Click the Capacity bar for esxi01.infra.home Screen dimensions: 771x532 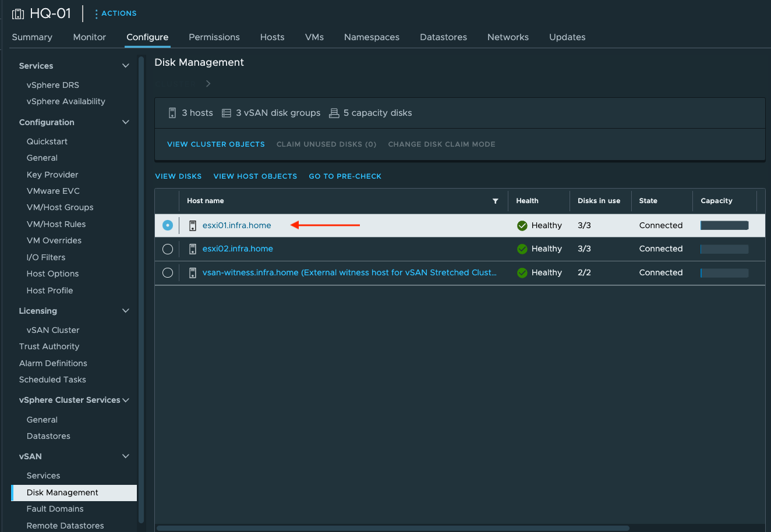pyautogui.click(x=724, y=225)
